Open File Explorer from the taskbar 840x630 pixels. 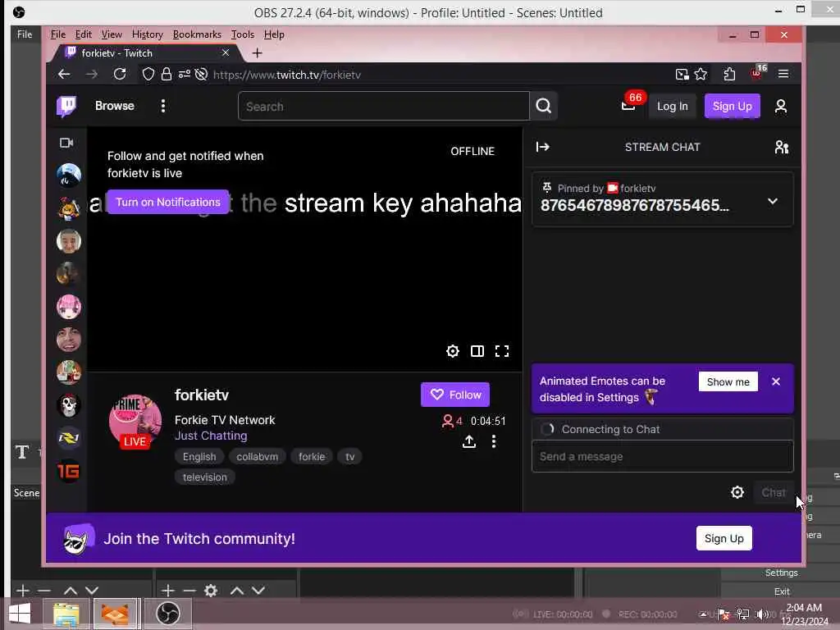(66, 614)
